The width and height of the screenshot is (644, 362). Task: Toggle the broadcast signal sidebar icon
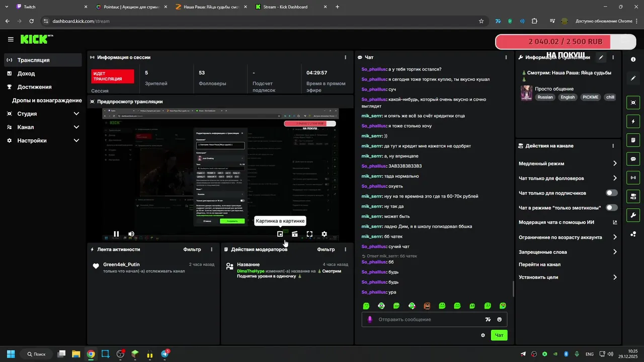click(633, 177)
